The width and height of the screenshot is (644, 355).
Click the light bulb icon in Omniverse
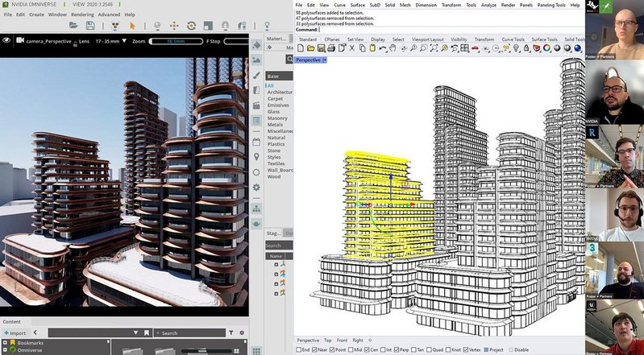[x=267, y=26]
